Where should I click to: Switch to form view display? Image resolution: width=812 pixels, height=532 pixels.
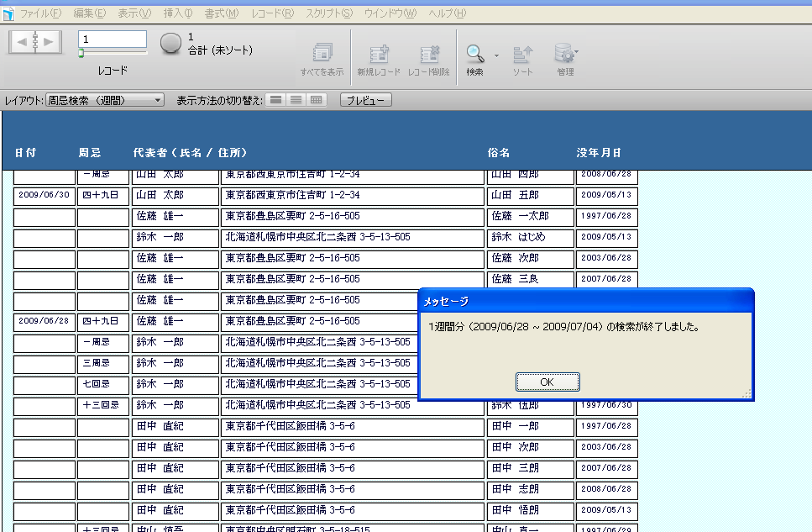tap(275, 100)
